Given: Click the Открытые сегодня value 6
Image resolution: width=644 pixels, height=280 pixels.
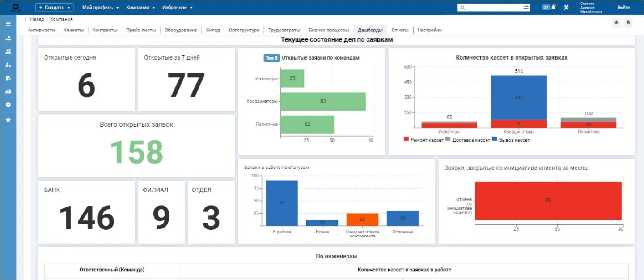Looking at the screenshot, I should (x=86, y=85).
